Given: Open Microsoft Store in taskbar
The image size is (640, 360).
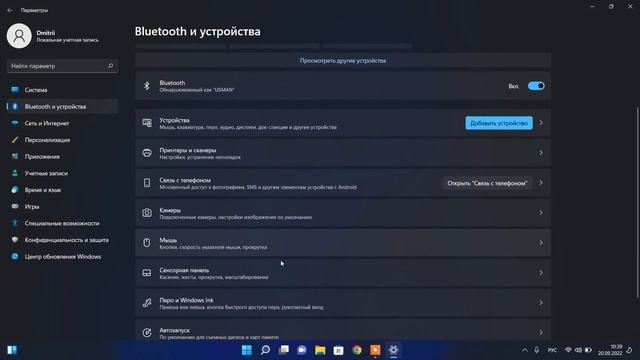Looking at the screenshot, I should pos(338,350).
